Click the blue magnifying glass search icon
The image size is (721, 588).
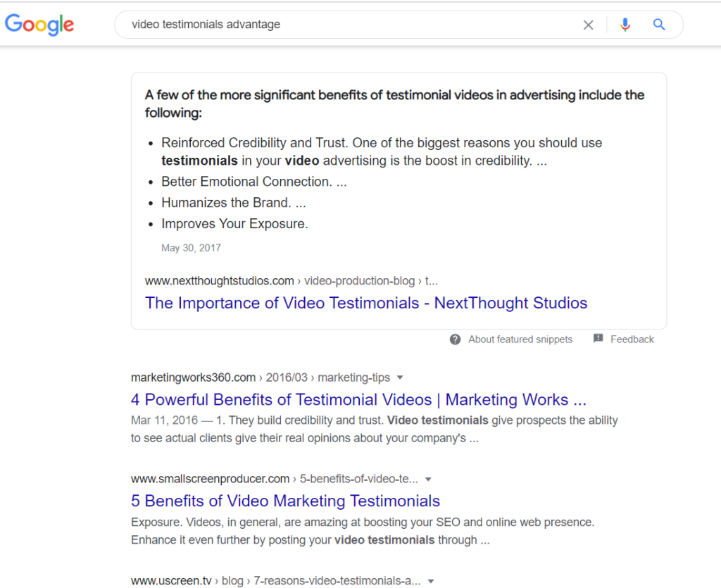(659, 24)
